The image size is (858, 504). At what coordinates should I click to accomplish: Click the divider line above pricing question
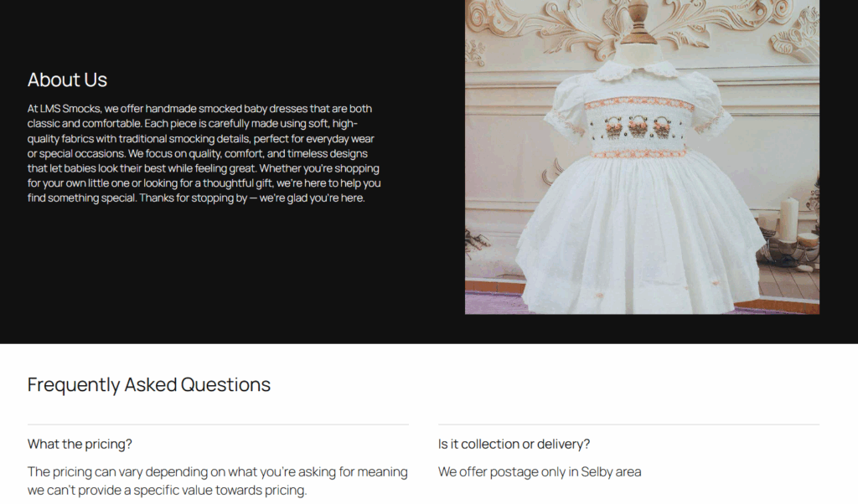pos(218,424)
